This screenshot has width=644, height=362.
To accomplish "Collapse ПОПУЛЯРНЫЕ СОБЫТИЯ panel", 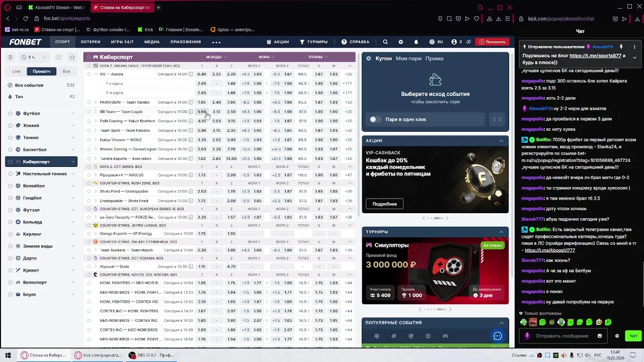I will coord(501,323).
